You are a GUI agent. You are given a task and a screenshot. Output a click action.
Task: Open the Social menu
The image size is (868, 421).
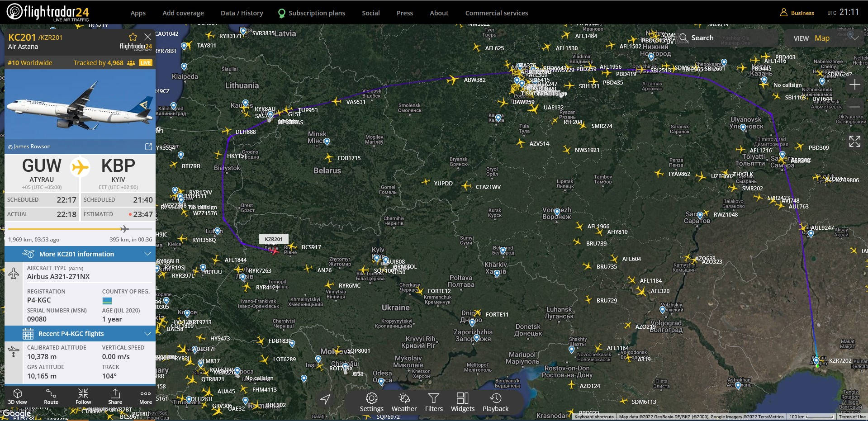[x=370, y=13]
